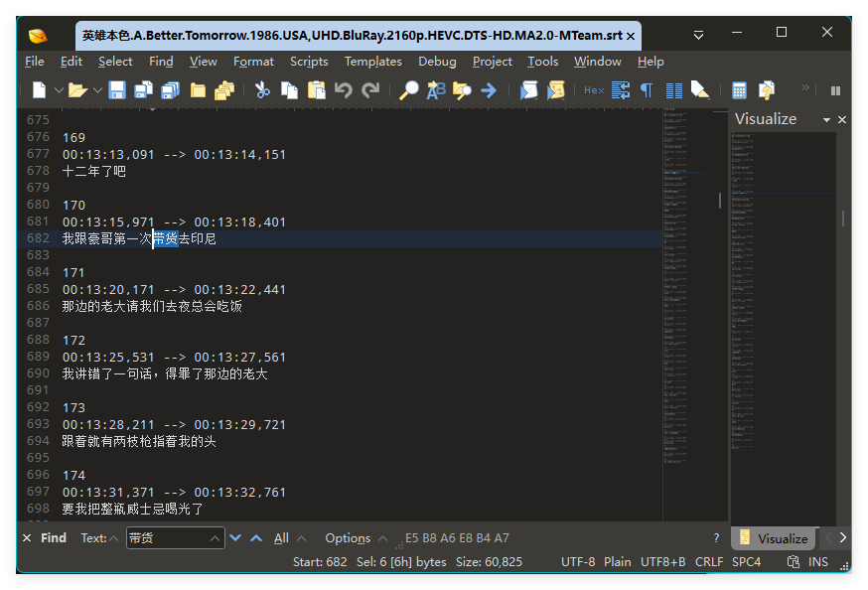Undo with the left-curved arrow icon

(x=344, y=90)
